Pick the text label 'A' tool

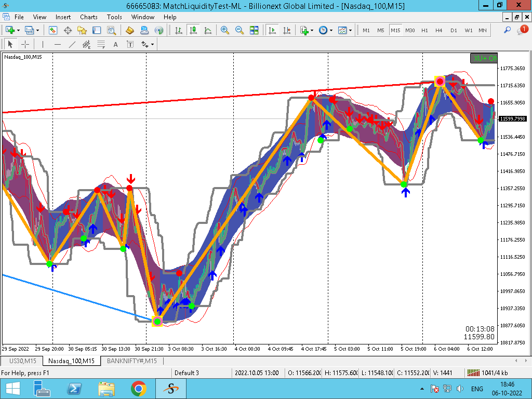115,44
